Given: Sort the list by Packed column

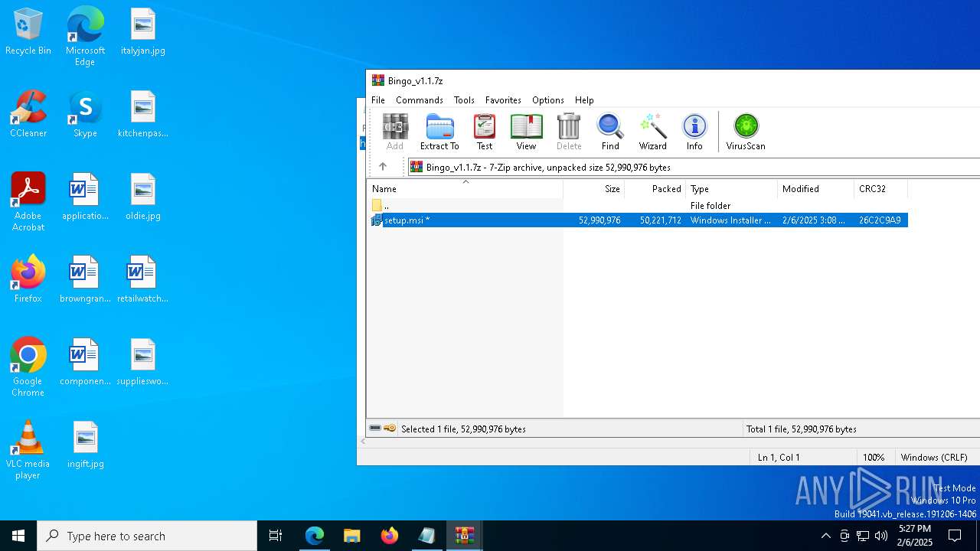Looking at the screenshot, I should click(655, 189).
